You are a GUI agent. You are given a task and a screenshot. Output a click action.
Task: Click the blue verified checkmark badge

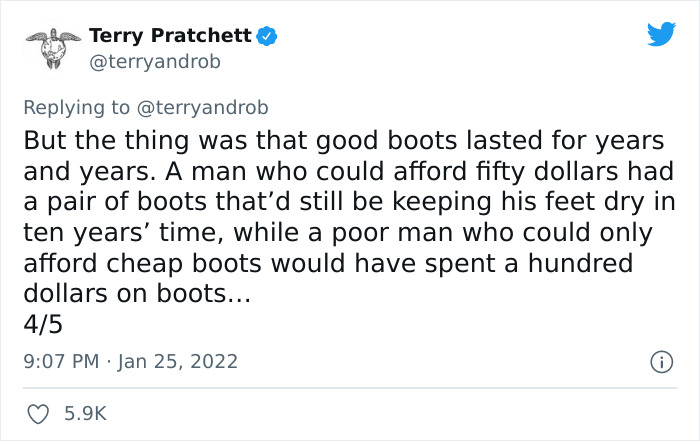point(268,36)
